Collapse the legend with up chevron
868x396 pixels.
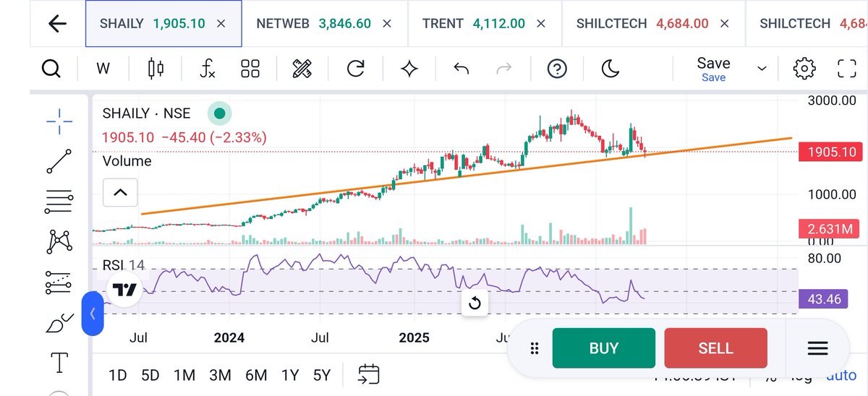pos(120,192)
